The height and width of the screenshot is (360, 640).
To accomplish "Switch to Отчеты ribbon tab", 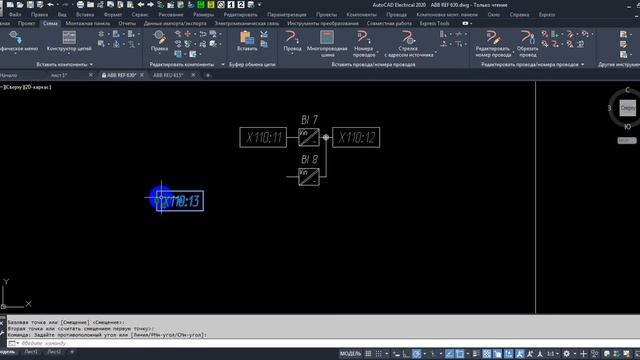I will pos(127,24).
